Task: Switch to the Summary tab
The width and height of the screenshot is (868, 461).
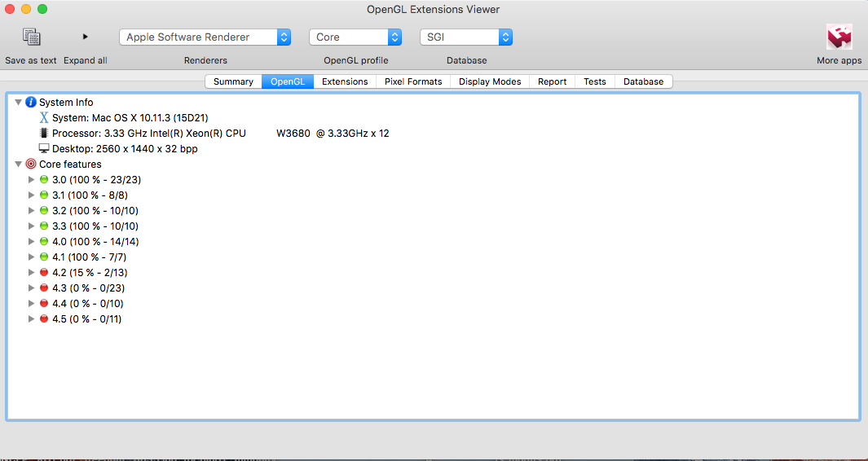Action: click(233, 81)
